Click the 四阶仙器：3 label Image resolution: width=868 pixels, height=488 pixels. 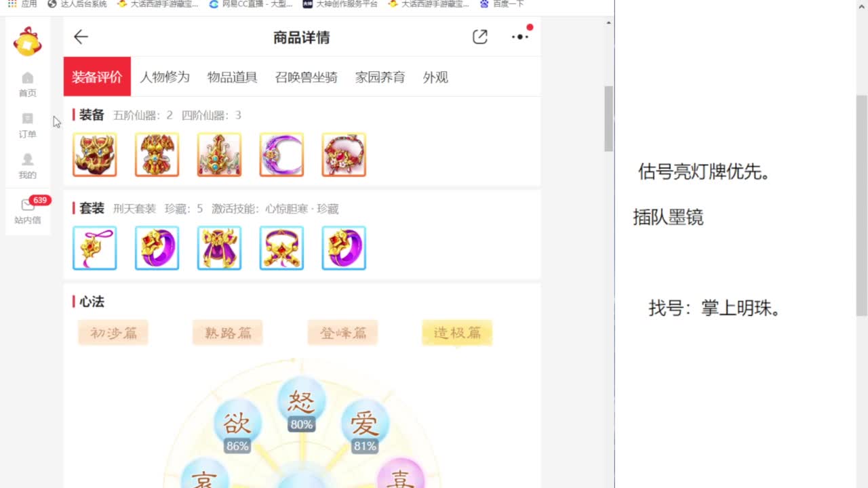coord(212,115)
